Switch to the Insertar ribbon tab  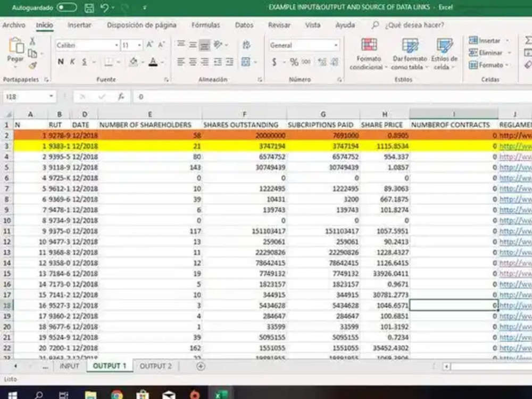[x=79, y=25]
